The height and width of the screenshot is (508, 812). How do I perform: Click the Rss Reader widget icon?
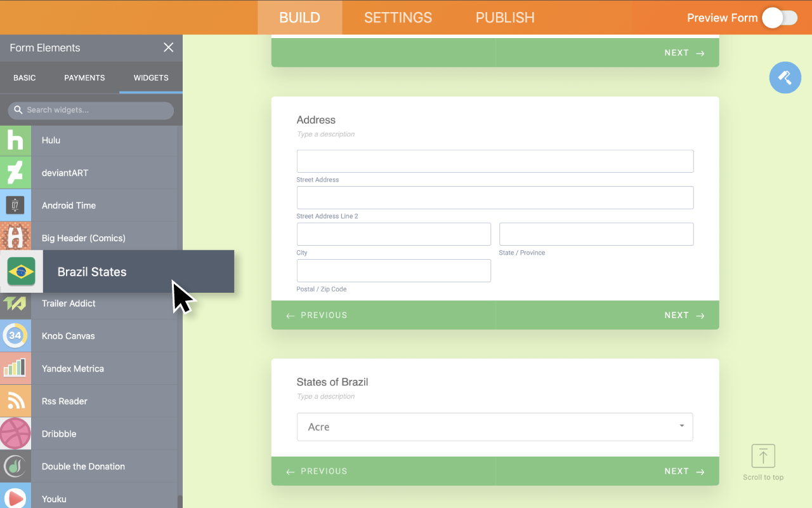(x=15, y=401)
